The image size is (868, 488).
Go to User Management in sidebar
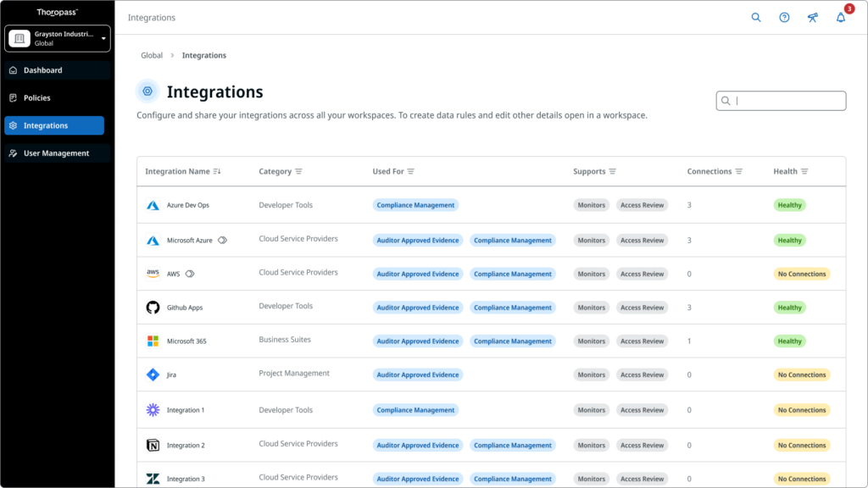click(58, 153)
